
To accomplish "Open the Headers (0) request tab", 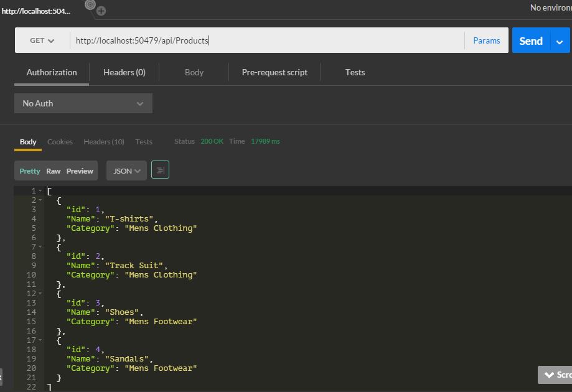I will tap(124, 72).
